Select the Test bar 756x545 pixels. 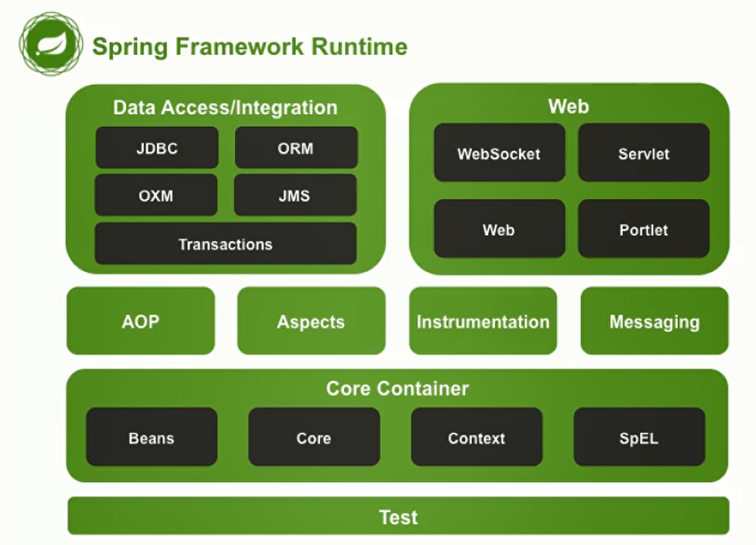[398, 516]
